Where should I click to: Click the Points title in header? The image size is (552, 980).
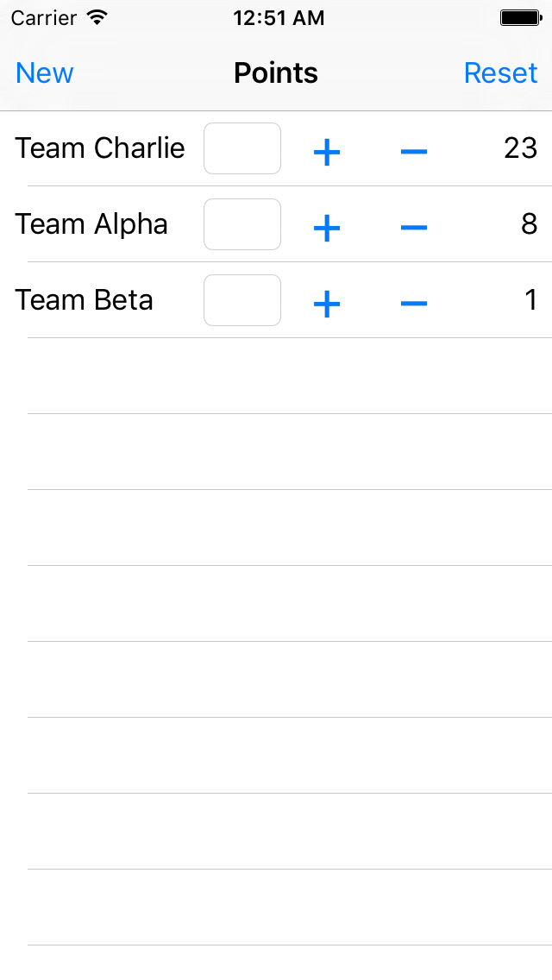click(x=276, y=73)
